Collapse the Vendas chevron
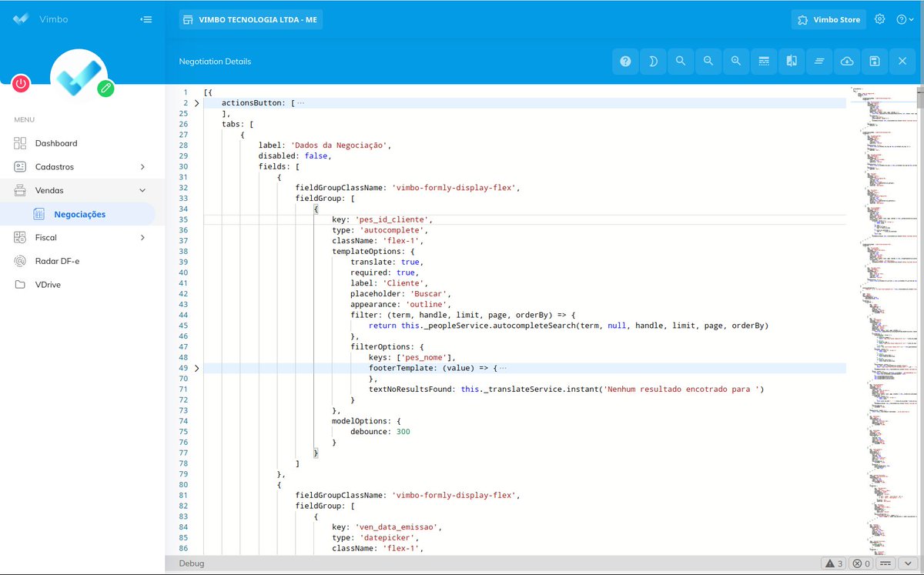 click(142, 190)
